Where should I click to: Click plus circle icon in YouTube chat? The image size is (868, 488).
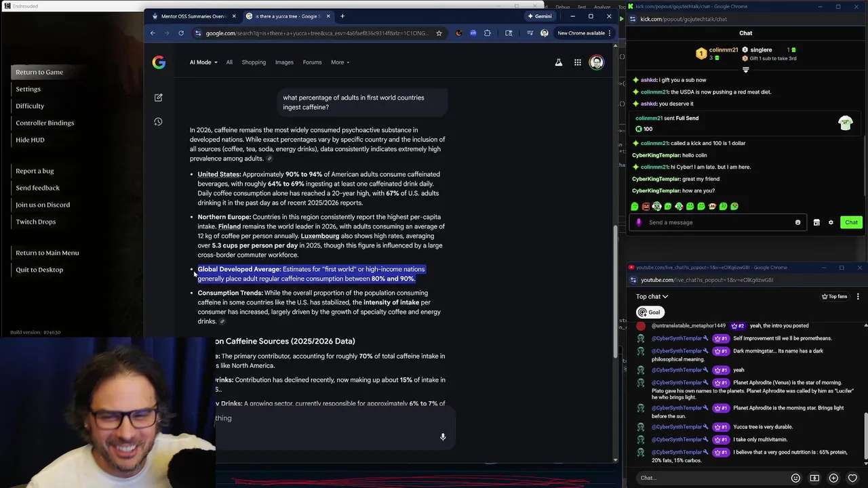click(x=833, y=478)
